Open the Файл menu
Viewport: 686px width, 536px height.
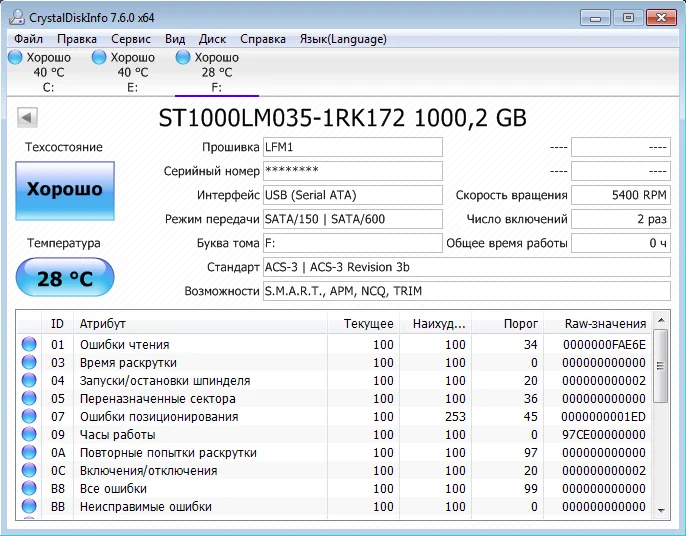click(28, 39)
